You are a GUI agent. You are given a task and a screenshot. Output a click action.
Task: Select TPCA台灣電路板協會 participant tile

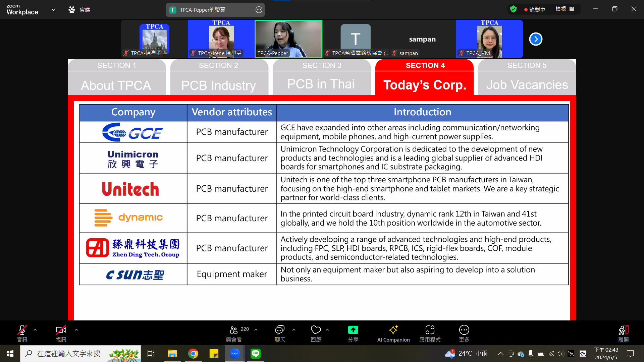point(356,39)
